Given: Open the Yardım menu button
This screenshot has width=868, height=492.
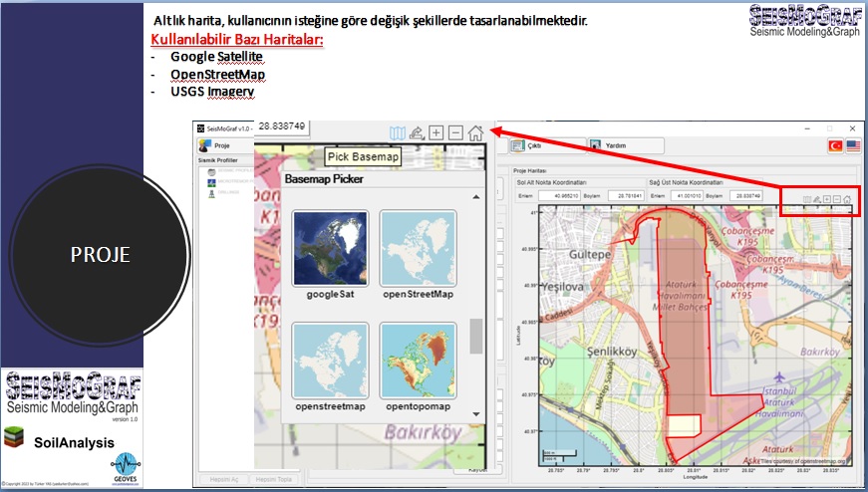Looking at the screenshot, I should (x=626, y=146).
